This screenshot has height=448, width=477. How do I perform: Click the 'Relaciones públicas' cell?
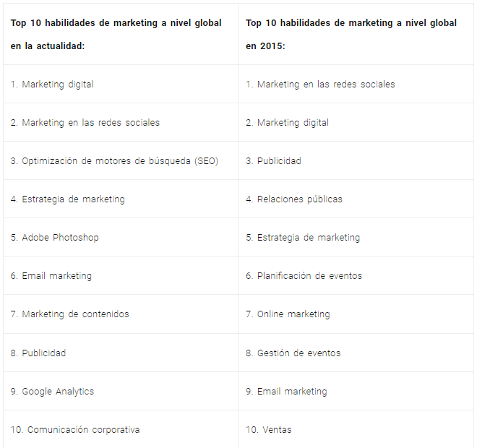coord(356,199)
